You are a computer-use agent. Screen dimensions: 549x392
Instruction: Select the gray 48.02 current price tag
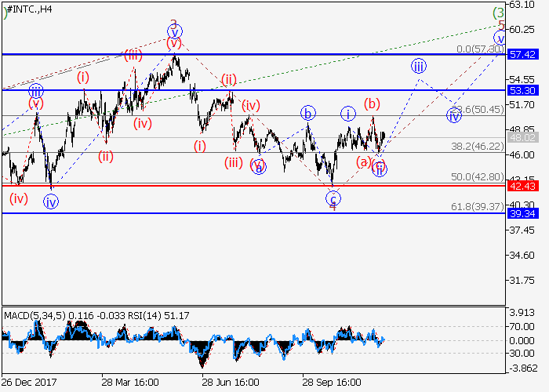(521, 137)
